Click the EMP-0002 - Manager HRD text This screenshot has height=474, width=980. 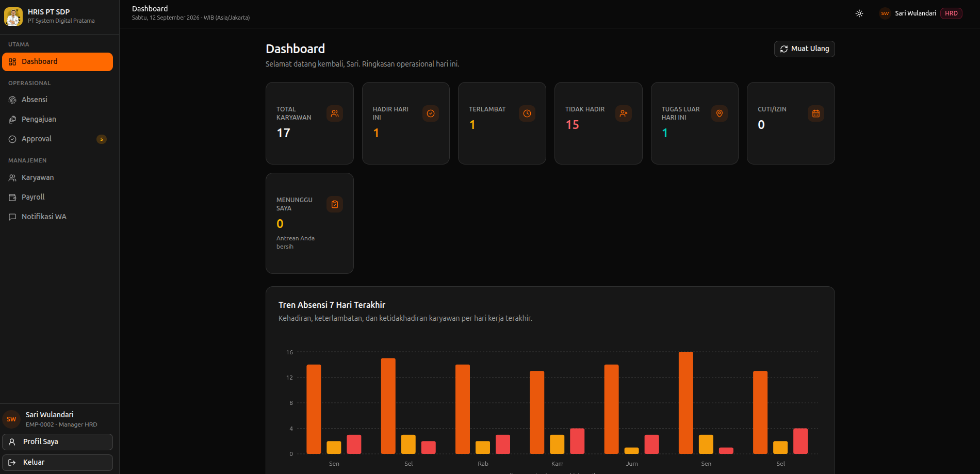(x=61, y=424)
